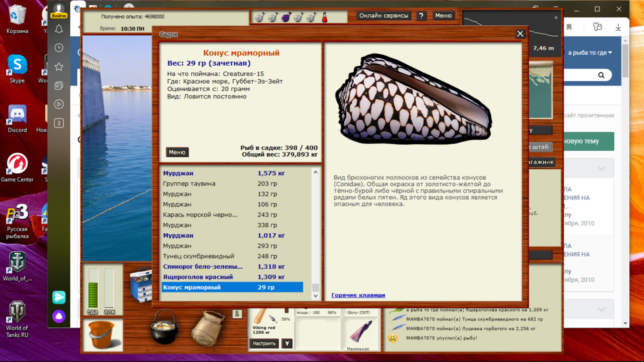Select Спинорог бело-зелены 1,318 кг row
The height and width of the screenshot is (362, 644).
pos(232,266)
